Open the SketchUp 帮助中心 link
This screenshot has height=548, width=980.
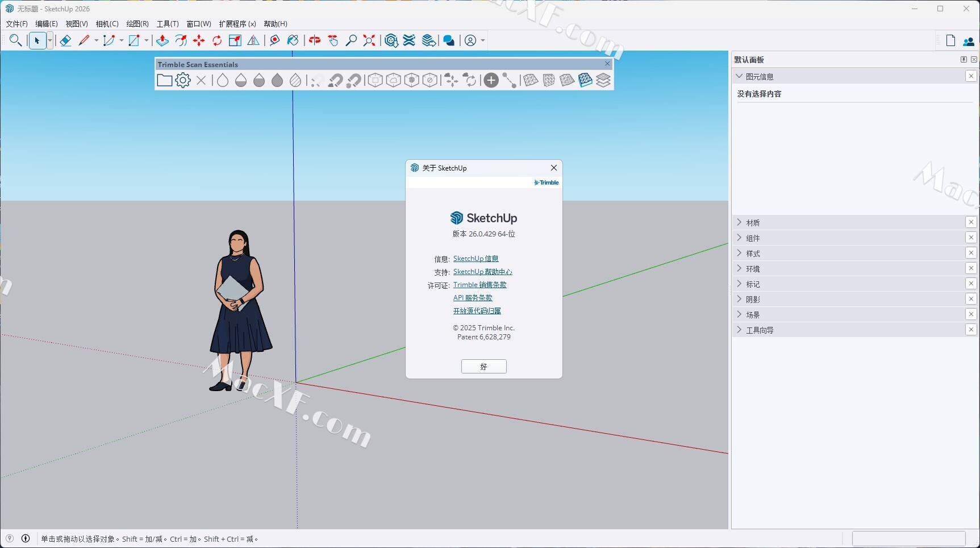pyautogui.click(x=482, y=272)
